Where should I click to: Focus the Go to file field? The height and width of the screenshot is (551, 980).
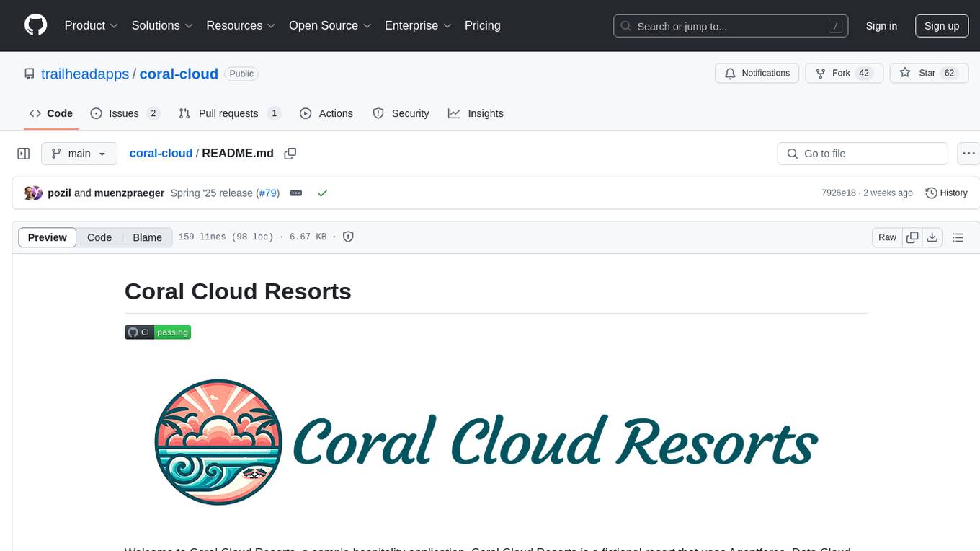tap(863, 154)
